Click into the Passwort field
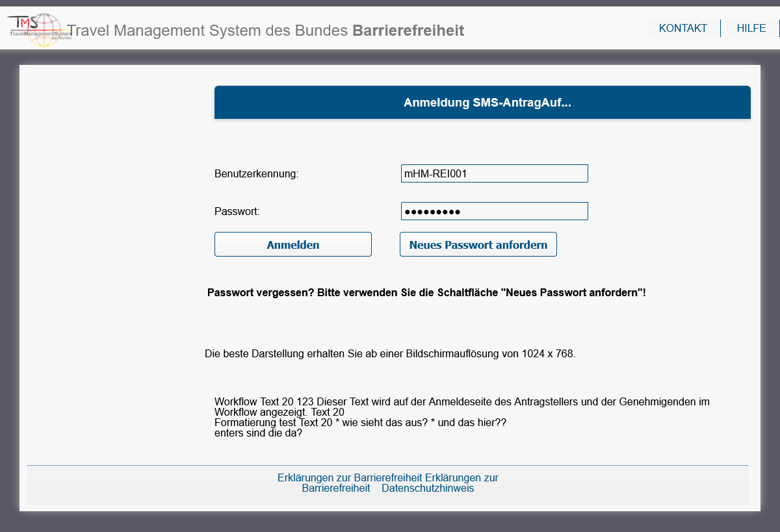Image resolution: width=780 pixels, height=532 pixels. [x=494, y=211]
